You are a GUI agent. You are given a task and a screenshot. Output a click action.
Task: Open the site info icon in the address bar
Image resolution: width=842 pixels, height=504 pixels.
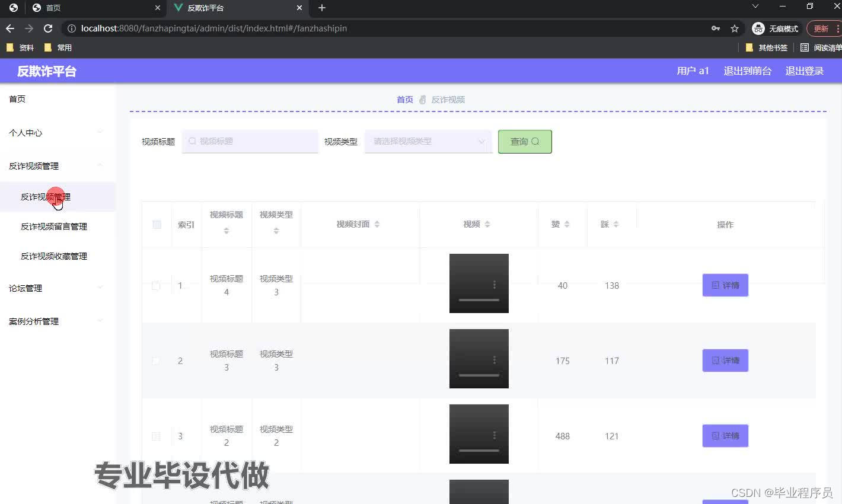(x=72, y=28)
